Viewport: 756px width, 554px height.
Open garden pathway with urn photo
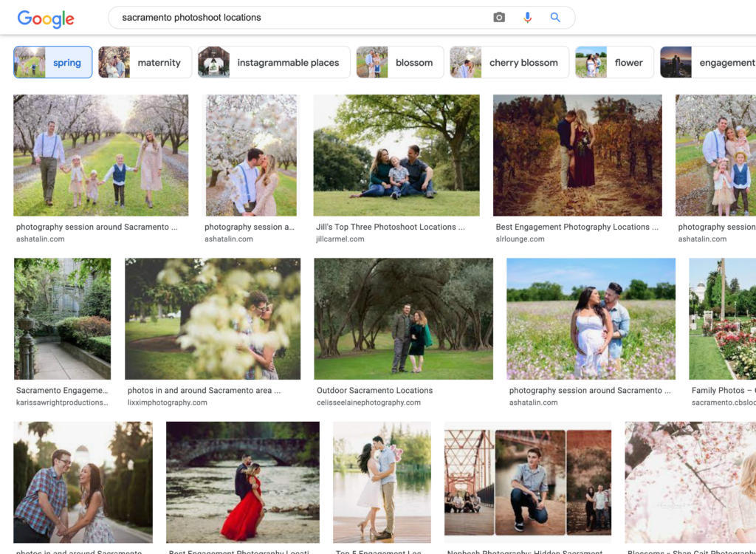pos(62,319)
